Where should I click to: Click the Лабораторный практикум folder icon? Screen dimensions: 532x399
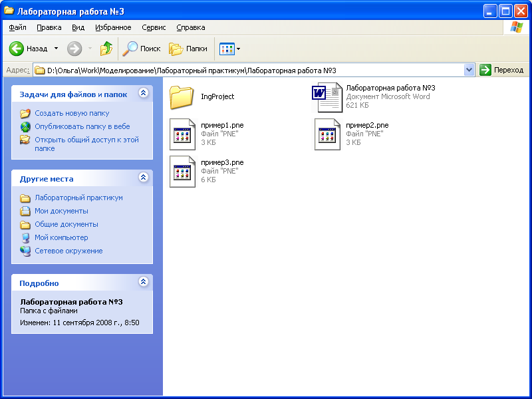point(25,198)
